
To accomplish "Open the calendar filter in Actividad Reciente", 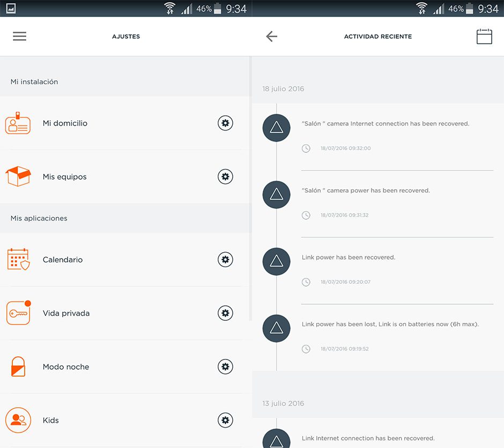I will 484,36.
